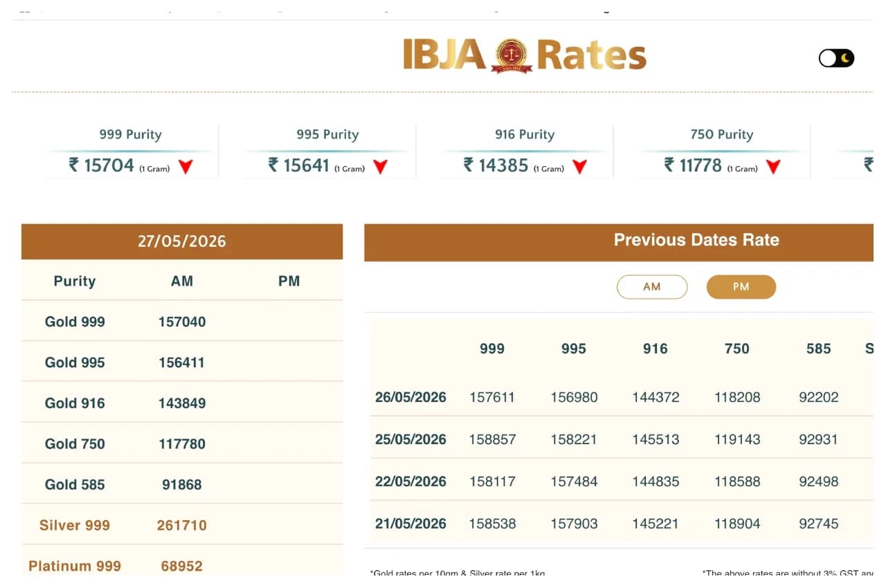Select the AM previous rates tab
The width and height of the screenshot is (886, 588).
click(652, 286)
